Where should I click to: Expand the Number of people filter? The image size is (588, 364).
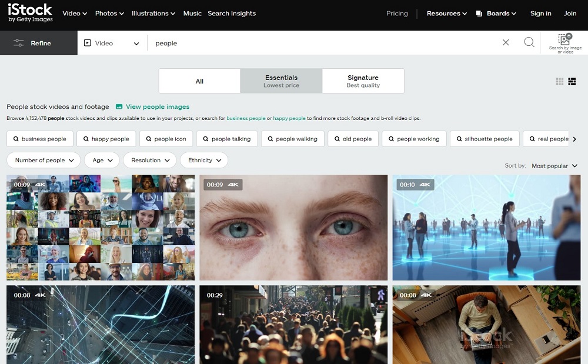pyautogui.click(x=43, y=160)
